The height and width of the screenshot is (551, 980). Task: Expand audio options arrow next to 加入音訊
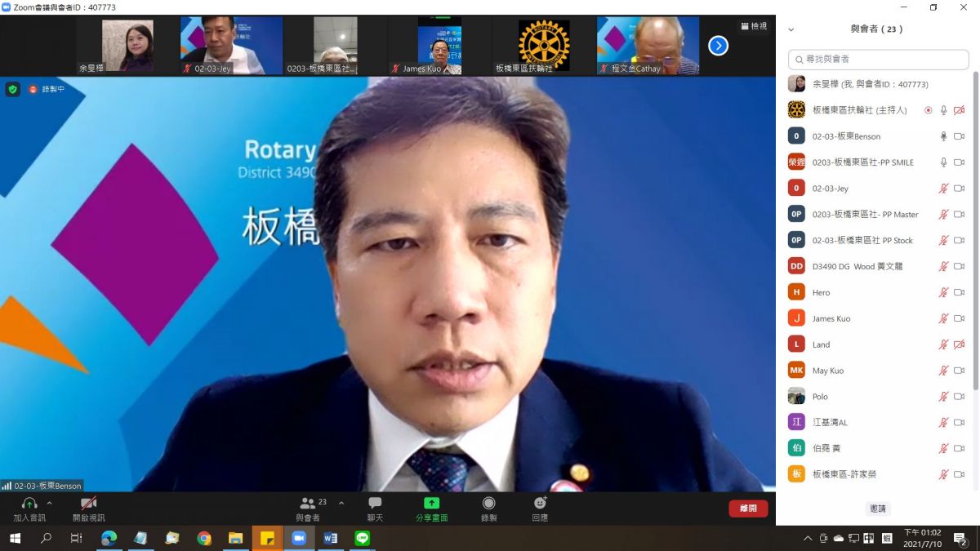(x=49, y=503)
